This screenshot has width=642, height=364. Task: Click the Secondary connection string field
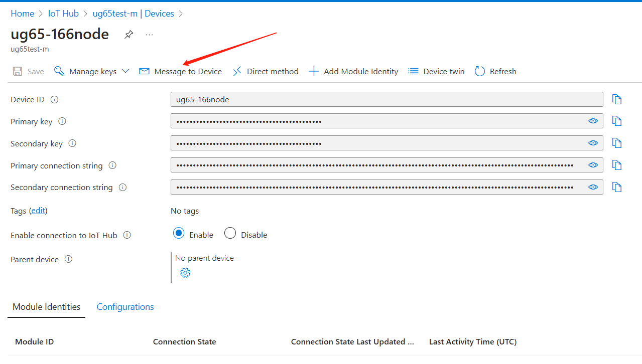click(387, 187)
